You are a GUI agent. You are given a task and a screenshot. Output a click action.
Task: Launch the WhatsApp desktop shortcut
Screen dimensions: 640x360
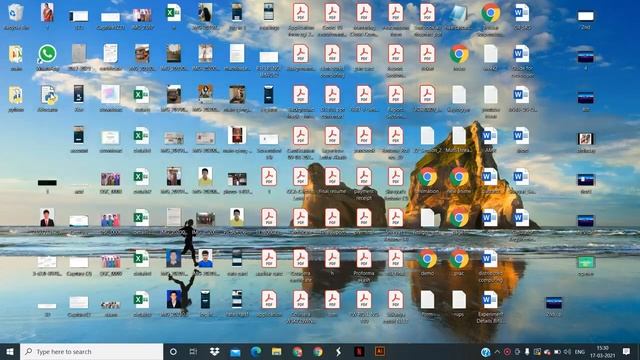click(47, 54)
